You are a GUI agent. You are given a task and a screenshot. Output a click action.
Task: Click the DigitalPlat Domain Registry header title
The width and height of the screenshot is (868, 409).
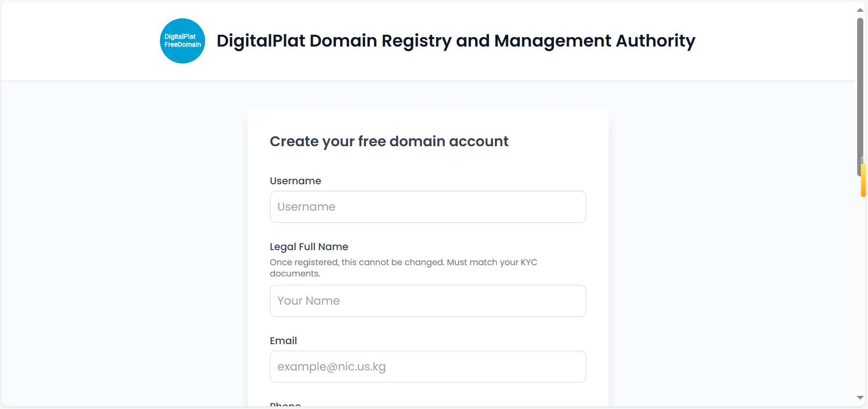pos(456,41)
